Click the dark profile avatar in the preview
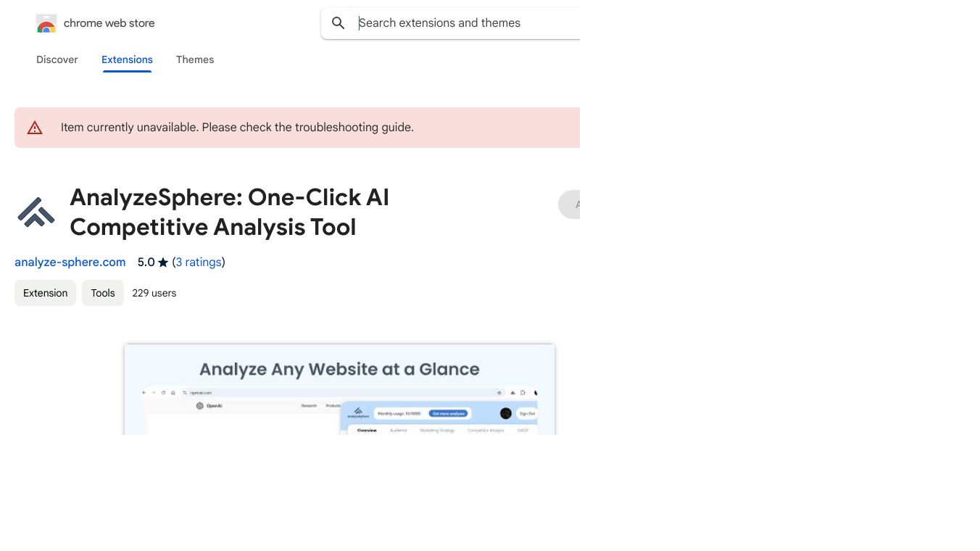Screen dimensions: 980x551 coord(506,413)
